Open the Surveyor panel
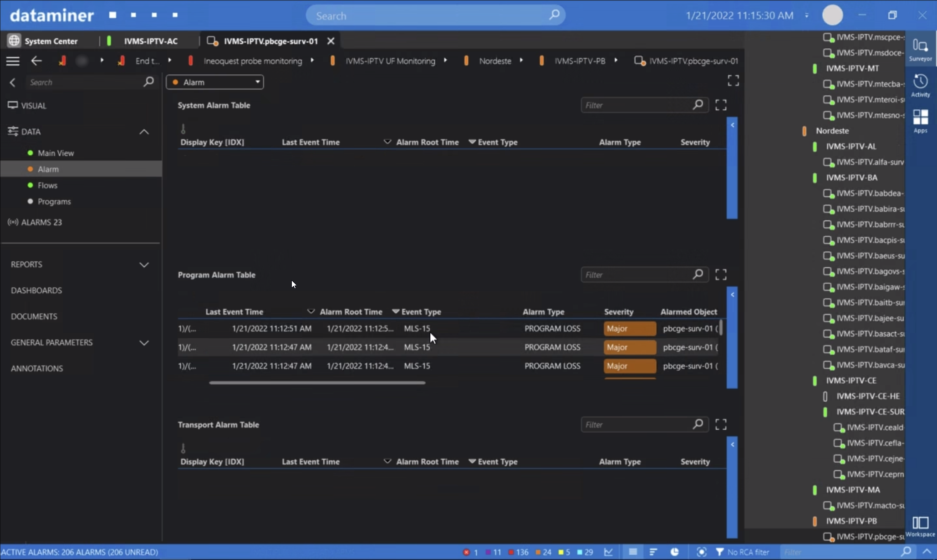The width and height of the screenshot is (937, 560). 920,49
